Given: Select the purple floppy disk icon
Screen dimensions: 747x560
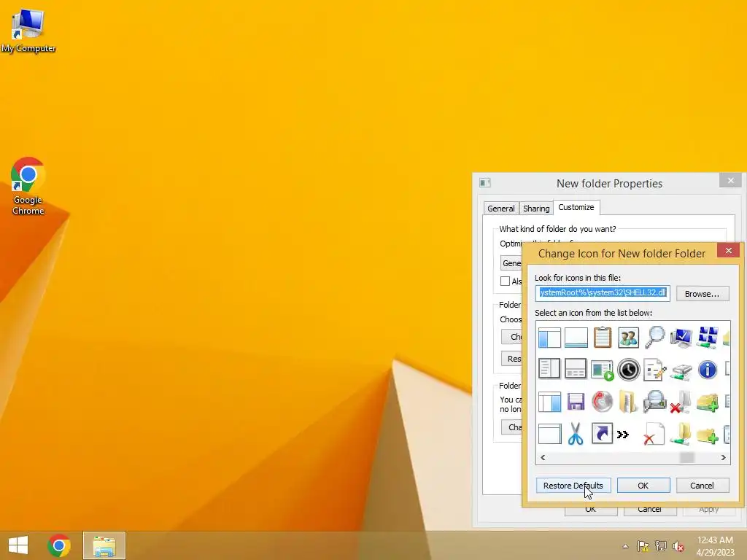Looking at the screenshot, I should tap(576, 402).
